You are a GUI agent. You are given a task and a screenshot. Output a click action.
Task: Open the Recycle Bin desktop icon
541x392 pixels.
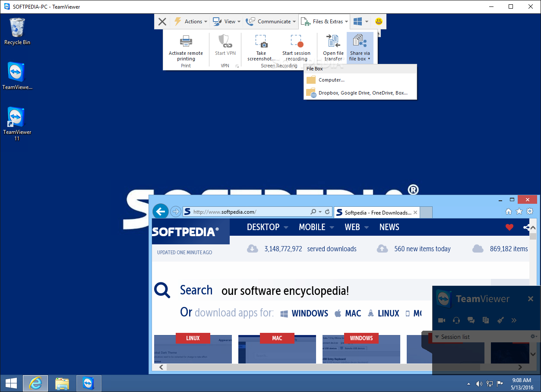(x=17, y=32)
